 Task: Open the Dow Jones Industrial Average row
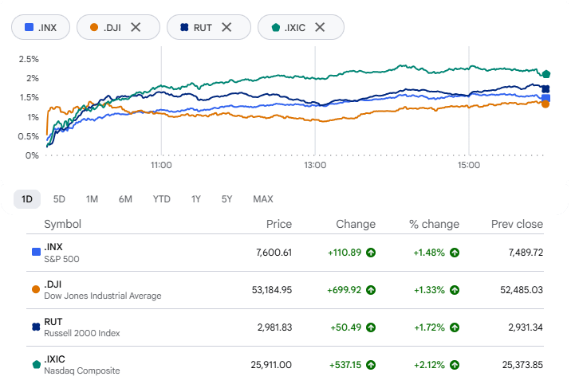285,290
